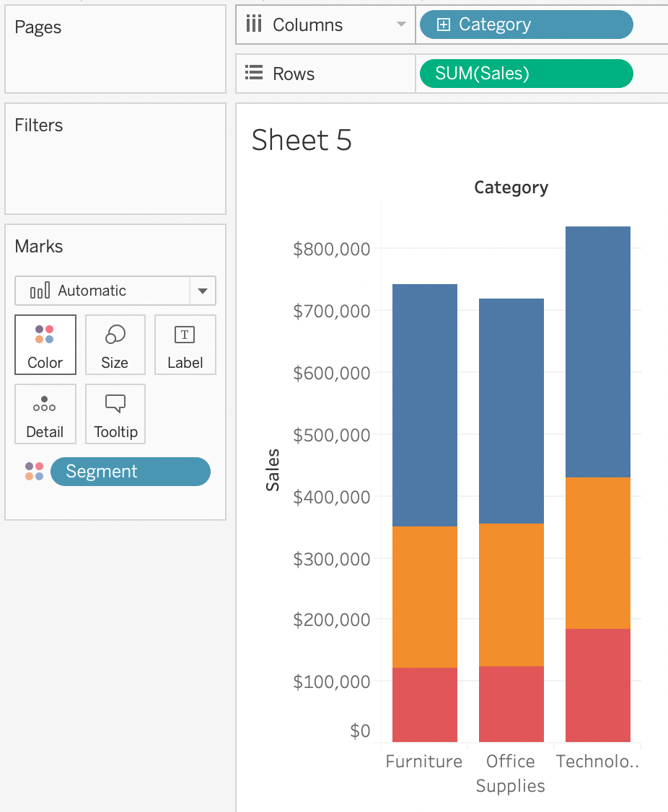Click the orange segment of Furniture bar
This screenshot has height=812, width=668.
pyautogui.click(x=424, y=596)
